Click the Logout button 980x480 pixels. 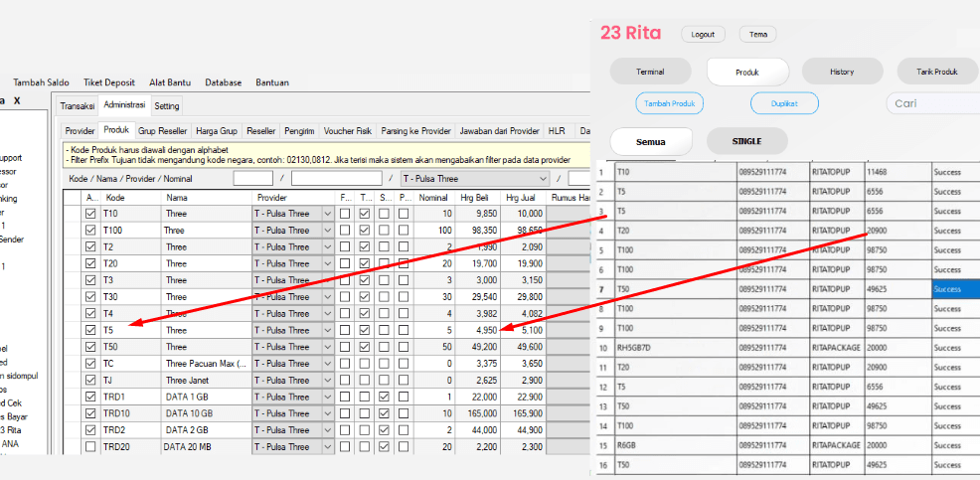point(703,35)
